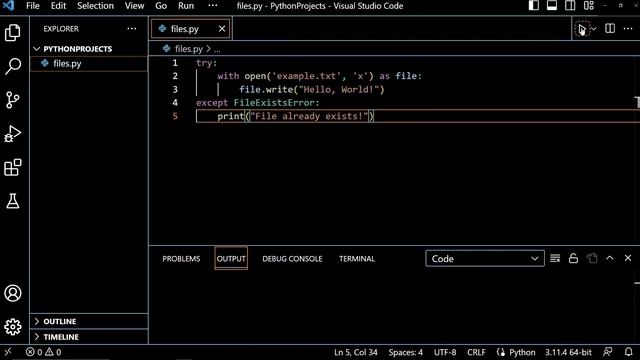Click the breadcrumb ellipsis segment
Screen dimensions: 640x360
217,49
